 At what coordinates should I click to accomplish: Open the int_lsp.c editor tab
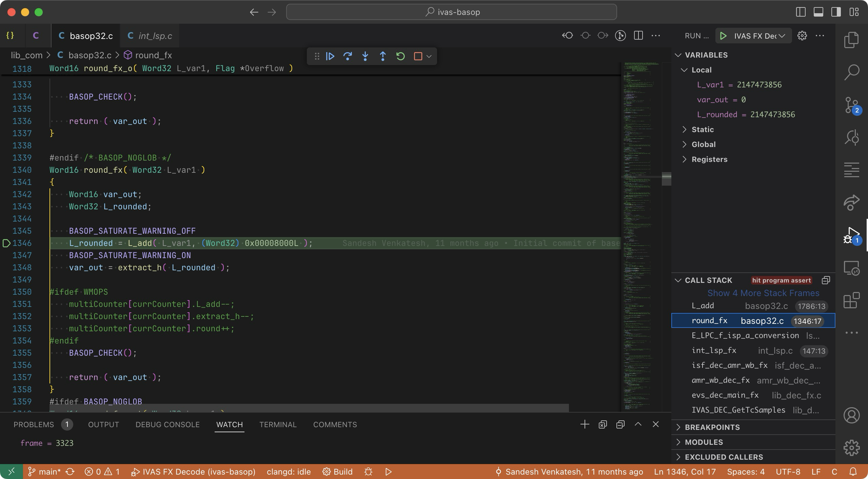150,36
